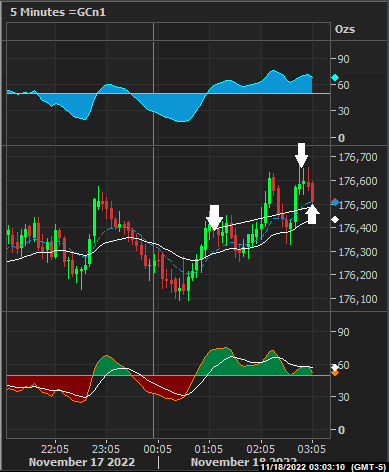Select the (GMT-5) timezone label

[x=368, y=467]
